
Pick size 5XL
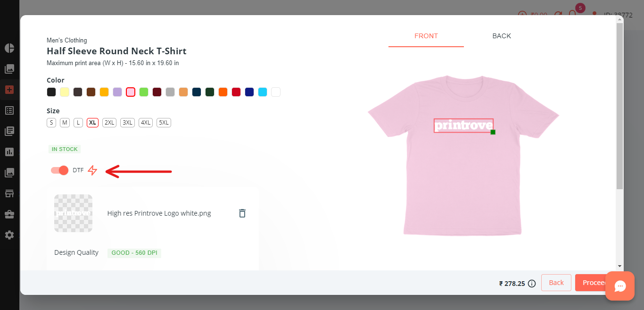click(164, 123)
